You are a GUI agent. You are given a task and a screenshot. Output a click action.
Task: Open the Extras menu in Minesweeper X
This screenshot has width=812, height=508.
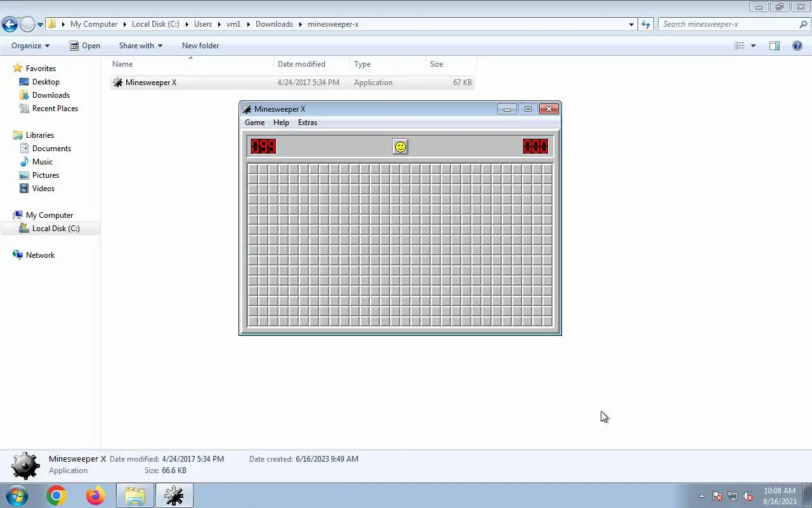[308, 123]
